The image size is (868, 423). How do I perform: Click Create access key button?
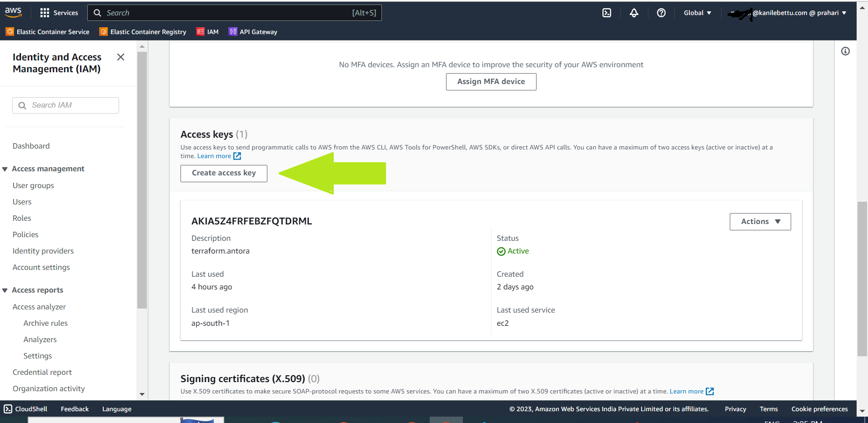coord(224,173)
